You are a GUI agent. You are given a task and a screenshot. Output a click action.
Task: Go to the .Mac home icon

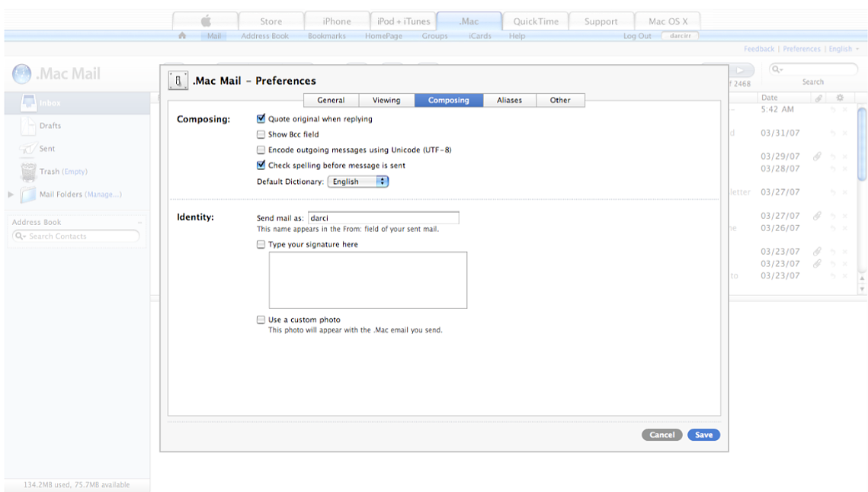tap(182, 35)
